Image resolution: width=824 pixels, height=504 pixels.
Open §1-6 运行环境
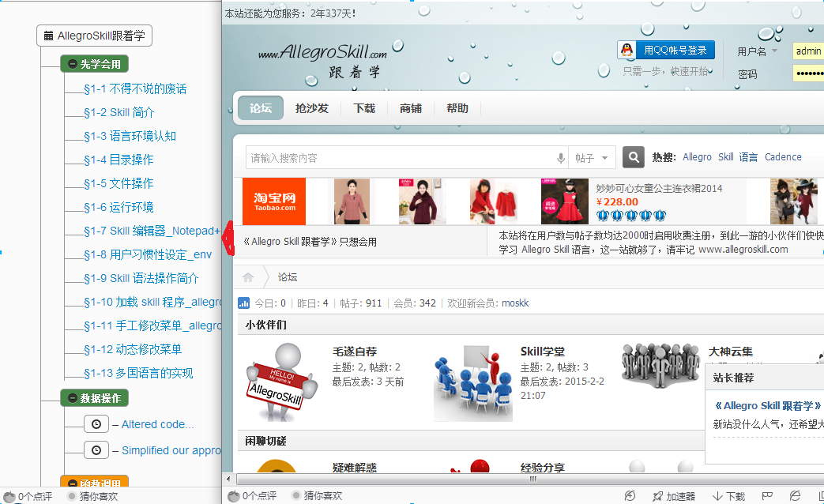pyautogui.click(x=119, y=207)
